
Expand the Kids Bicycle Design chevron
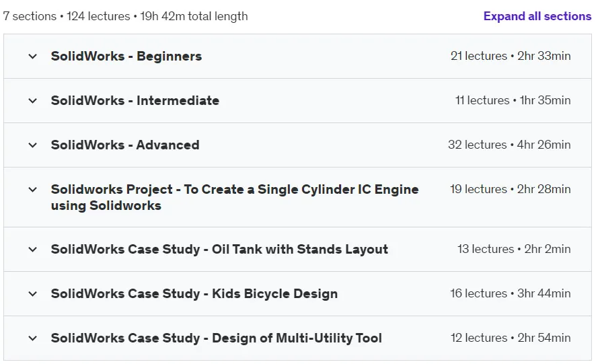click(33, 294)
